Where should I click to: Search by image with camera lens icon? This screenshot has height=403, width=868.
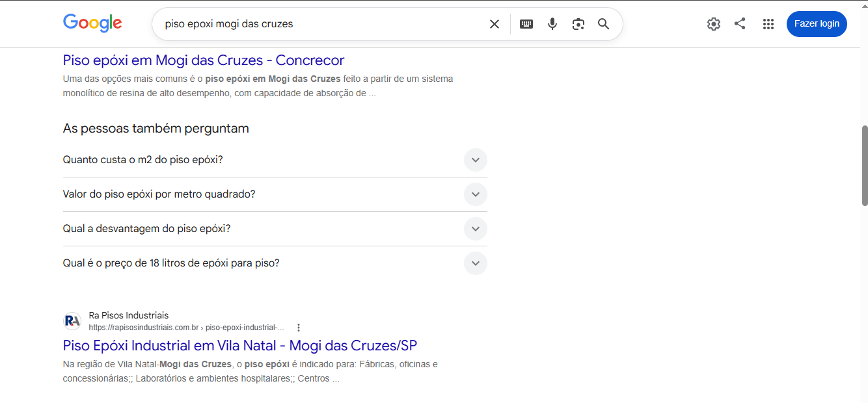[578, 24]
